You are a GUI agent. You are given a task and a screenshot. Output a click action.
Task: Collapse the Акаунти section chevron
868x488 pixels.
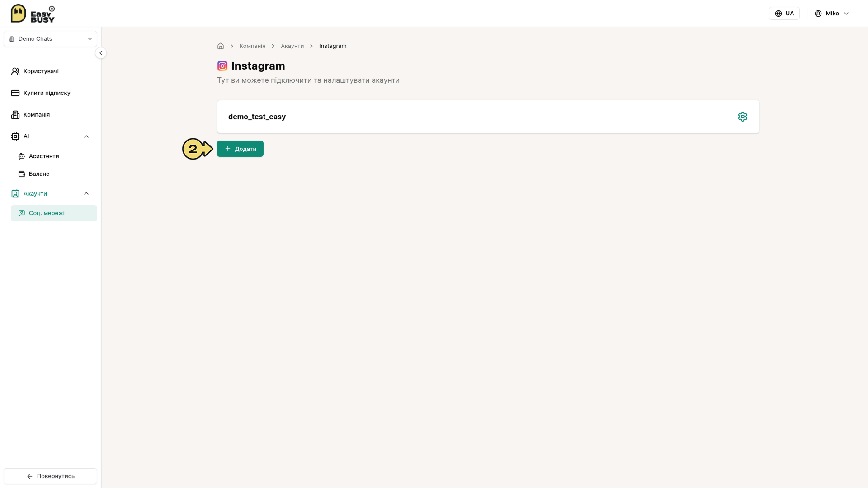(x=86, y=194)
